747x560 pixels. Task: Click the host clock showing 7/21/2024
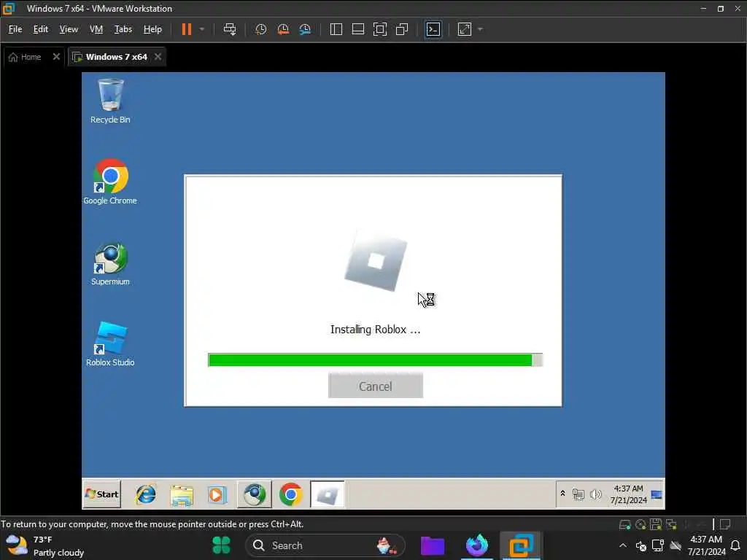[x=706, y=545]
